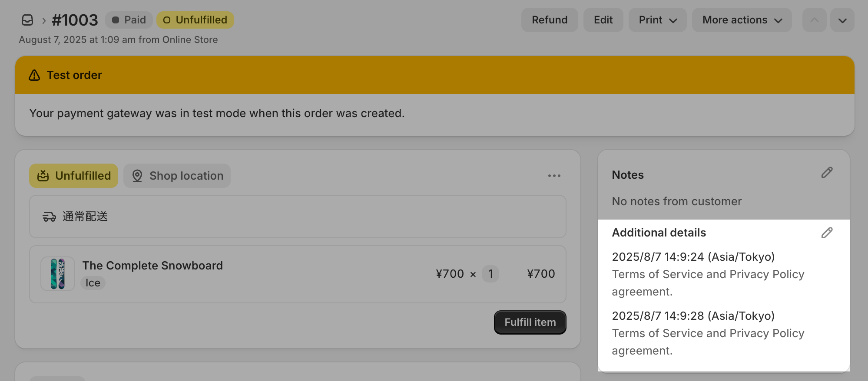Click the Refund button
The height and width of the screenshot is (381, 868).
coord(550,20)
